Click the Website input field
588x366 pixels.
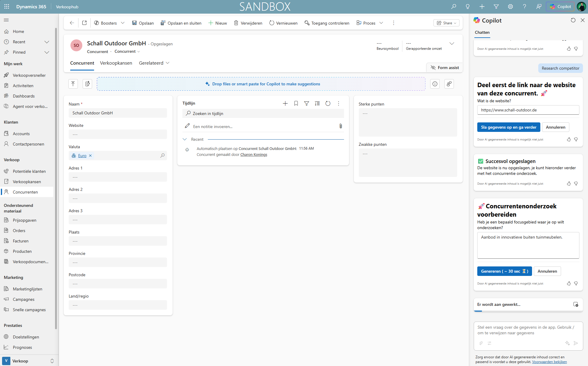(118, 134)
